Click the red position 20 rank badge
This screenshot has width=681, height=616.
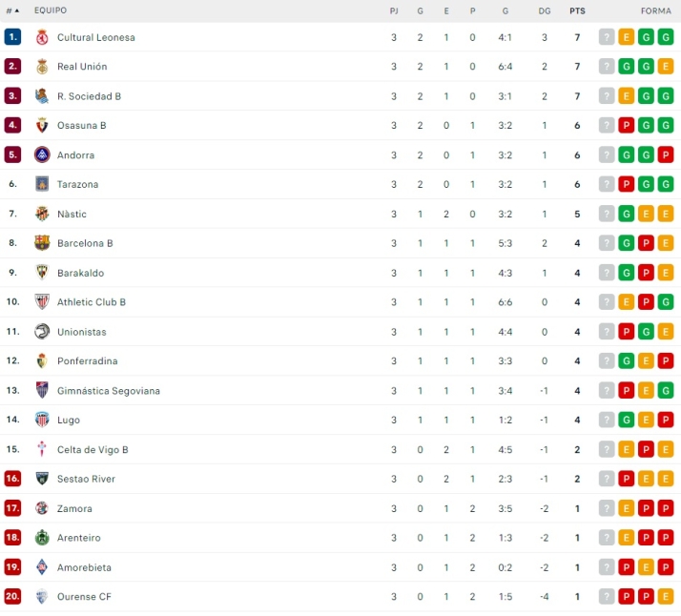tap(12, 597)
